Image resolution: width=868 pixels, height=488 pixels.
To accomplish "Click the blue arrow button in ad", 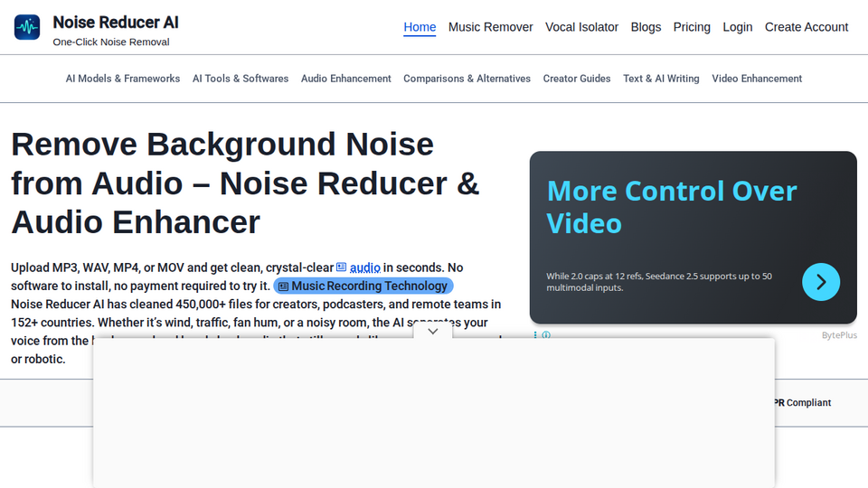I will coord(821,282).
